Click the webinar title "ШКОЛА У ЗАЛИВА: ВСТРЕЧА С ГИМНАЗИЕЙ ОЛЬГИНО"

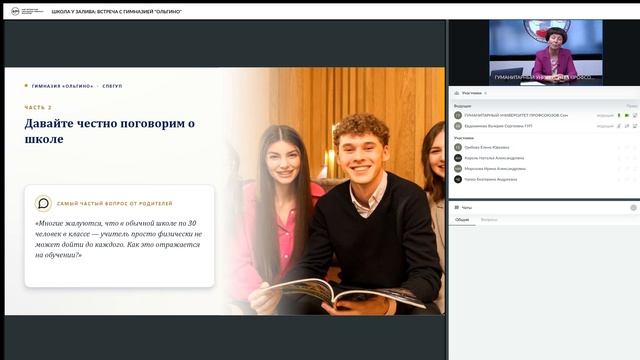(x=117, y=12)
